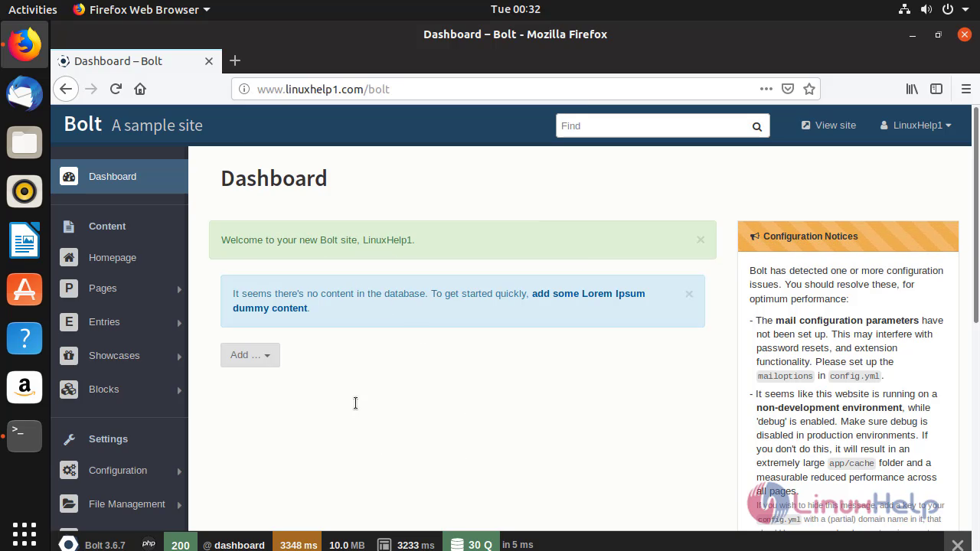The height and width of the screenshot is (551, 980).
Task: Click the browser home icon
Action: [x=140, y=89]
